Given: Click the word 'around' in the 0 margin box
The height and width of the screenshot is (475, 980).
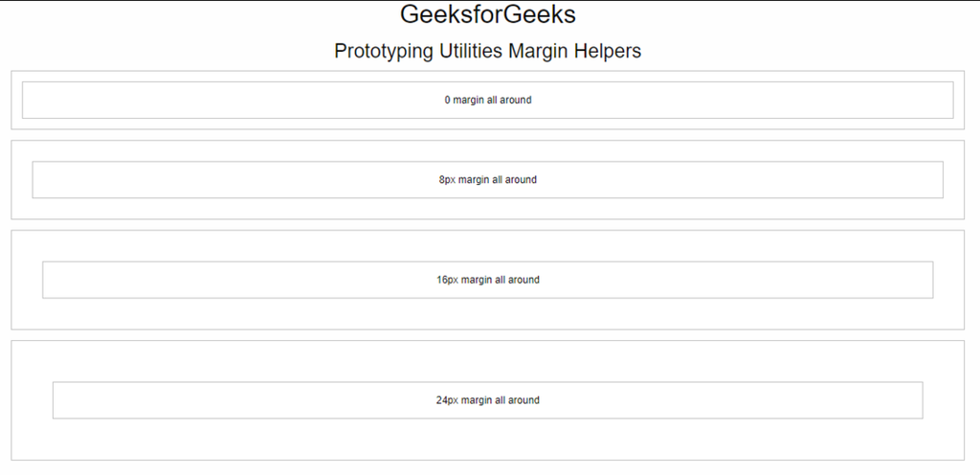Looking at the screenshot, I should [516, 100].
